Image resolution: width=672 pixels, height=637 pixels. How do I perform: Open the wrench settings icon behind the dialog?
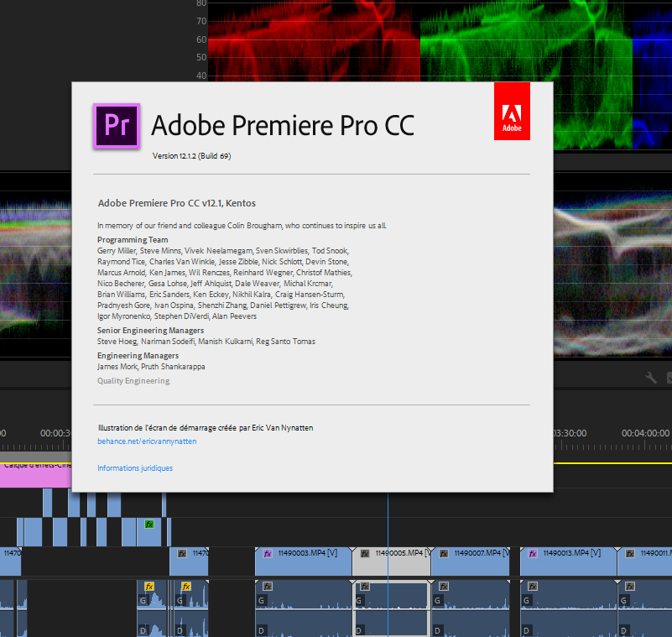pyautogui.click(x=651, y=377)
